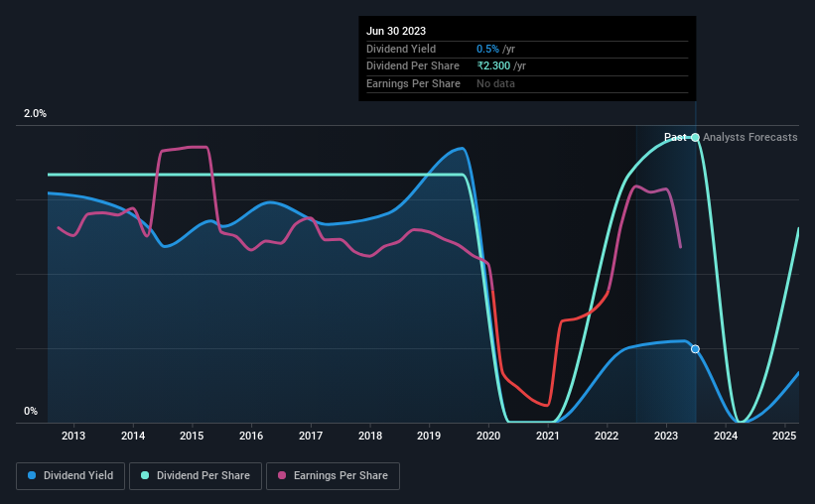The width and height of the screenshot is (815, 504).
Task: Click the teal Dividend Per Share legend dot
Action: click(x=145, y=475)
